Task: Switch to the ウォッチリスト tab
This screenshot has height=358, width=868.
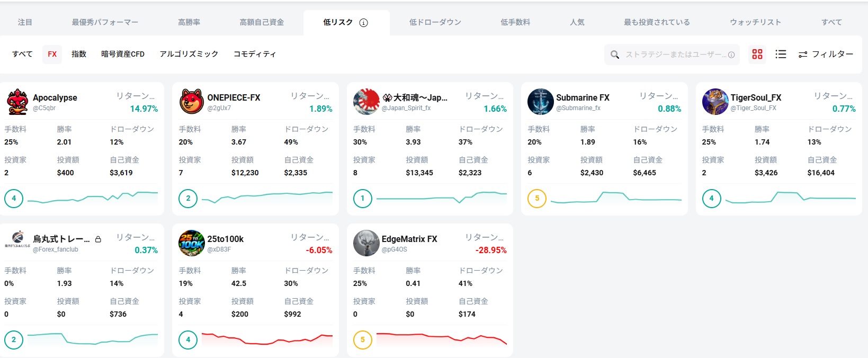Action: coord(755,22)
